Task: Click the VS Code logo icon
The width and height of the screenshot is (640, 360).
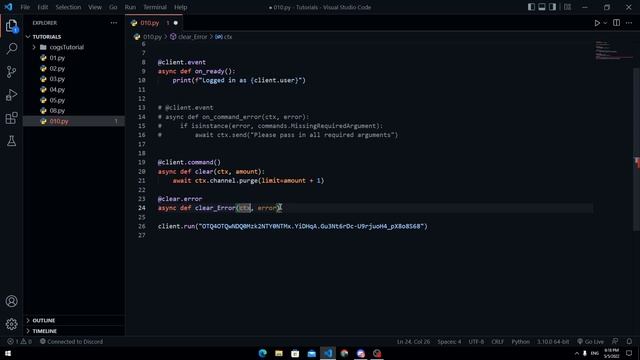Action: tap(9, 7)
